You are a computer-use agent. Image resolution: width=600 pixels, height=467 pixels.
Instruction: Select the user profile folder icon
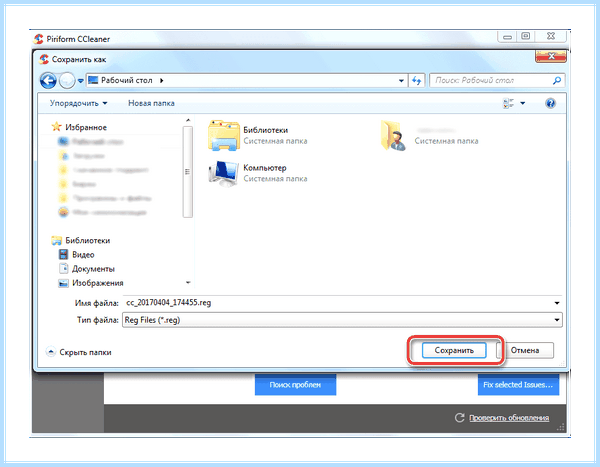coord(393,136)
